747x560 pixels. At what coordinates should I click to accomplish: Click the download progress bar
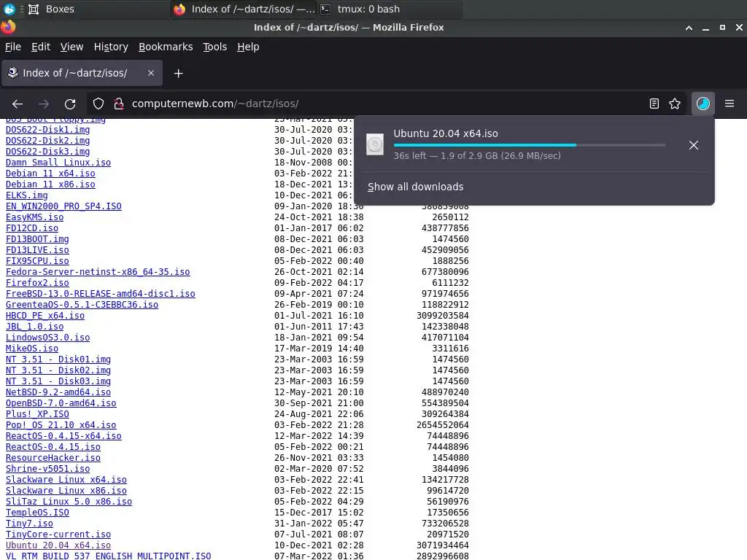[530, 145]
